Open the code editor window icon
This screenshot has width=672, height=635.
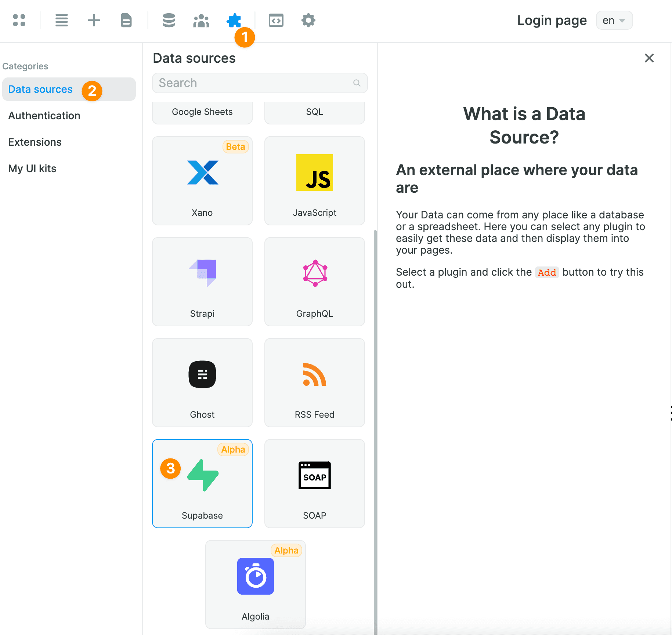[x=276, y=20]
